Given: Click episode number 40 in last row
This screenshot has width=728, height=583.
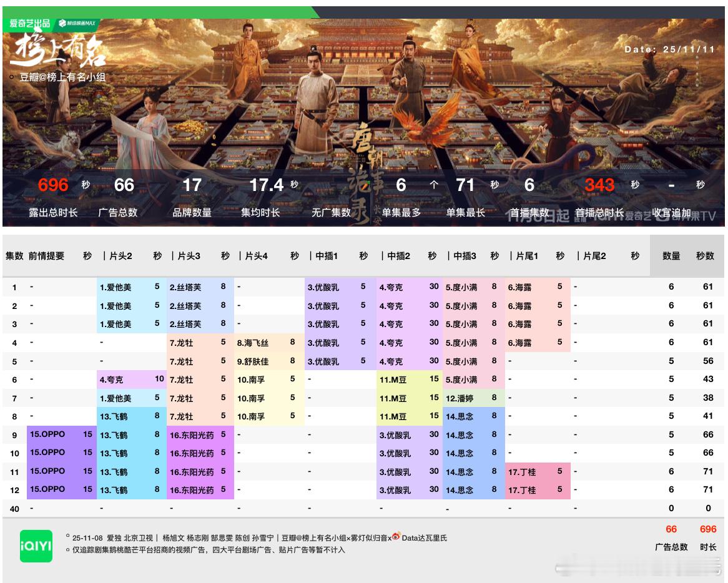Looking at the screenshot, I should (14, 509).
